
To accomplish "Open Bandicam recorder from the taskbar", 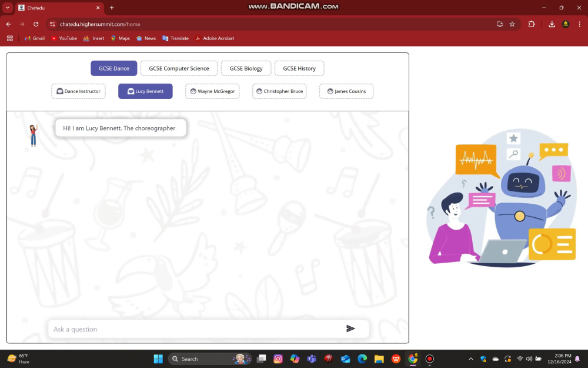I will coord(430,359).
